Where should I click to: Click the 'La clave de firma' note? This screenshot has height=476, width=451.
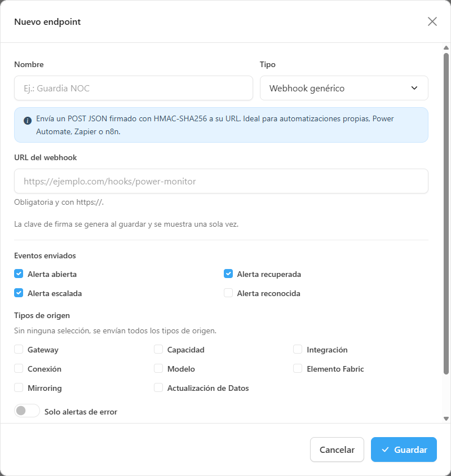[x=126, y=224]
